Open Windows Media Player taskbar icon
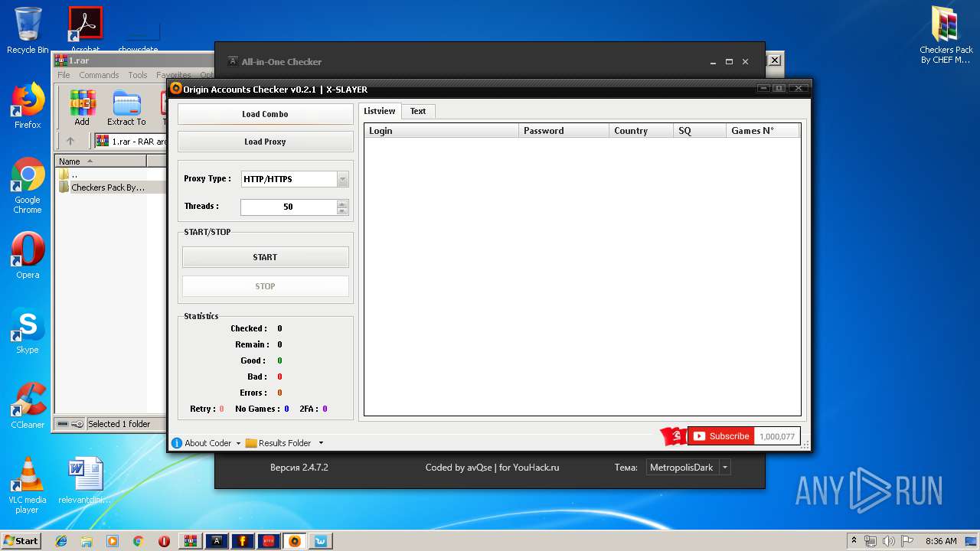Screen dimensions: 980x551 tap(113, 541)
